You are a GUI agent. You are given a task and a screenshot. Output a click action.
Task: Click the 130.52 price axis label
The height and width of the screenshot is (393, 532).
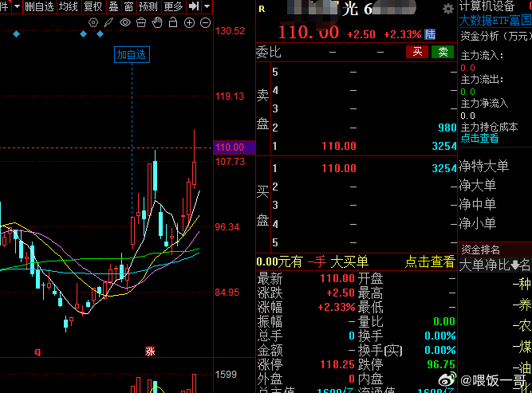pos(230,31)
